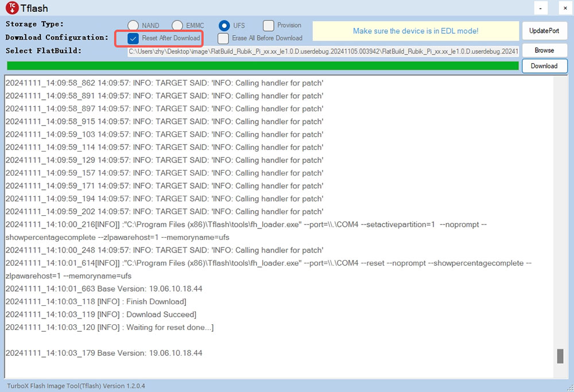Select the UFS storage type
Screen dimensions: 574x392
tap(224, 25)
